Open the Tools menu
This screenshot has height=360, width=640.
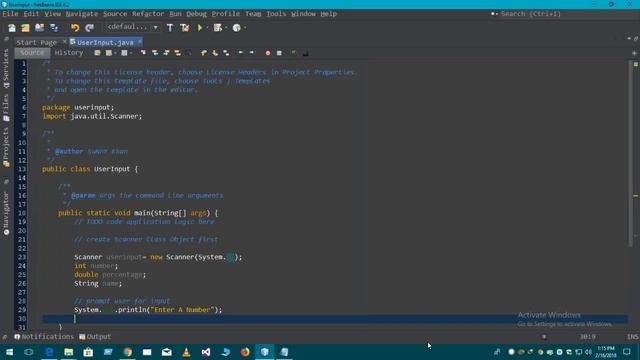coord(276,13)
